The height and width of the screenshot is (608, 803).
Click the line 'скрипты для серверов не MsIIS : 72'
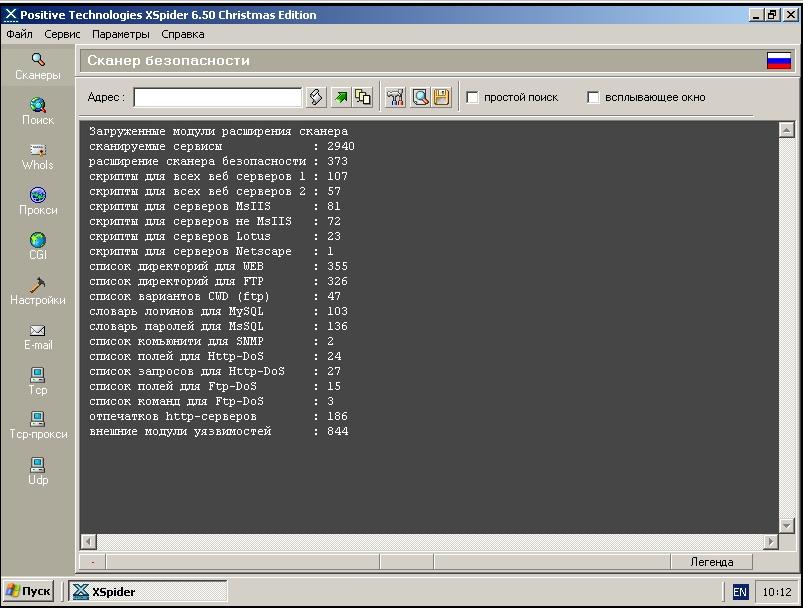coord(215,221)
